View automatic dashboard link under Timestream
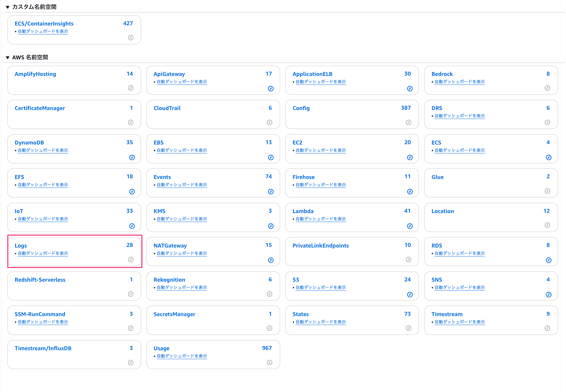The image size is (566, 392). click(x=460, y=322)
